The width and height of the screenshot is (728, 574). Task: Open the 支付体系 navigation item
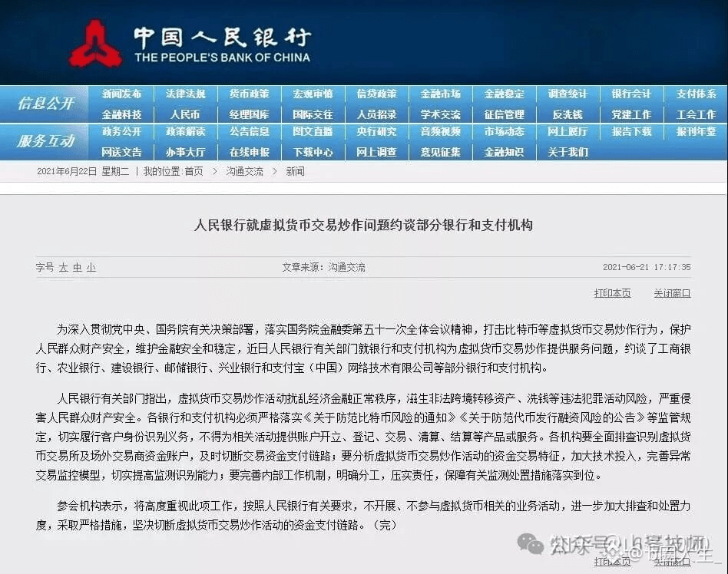(x=696, y=94)
